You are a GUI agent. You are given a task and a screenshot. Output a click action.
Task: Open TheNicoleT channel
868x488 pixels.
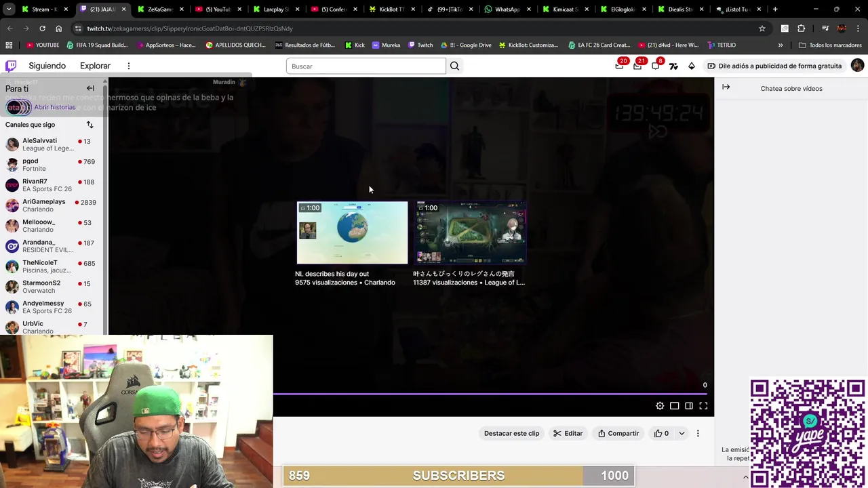click(x=52, y=266)
